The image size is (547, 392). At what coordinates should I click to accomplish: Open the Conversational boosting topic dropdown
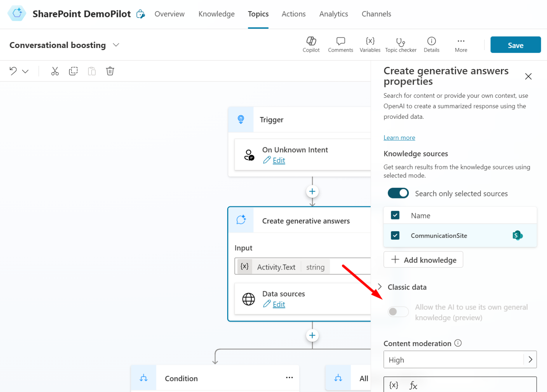pos(116,45)
